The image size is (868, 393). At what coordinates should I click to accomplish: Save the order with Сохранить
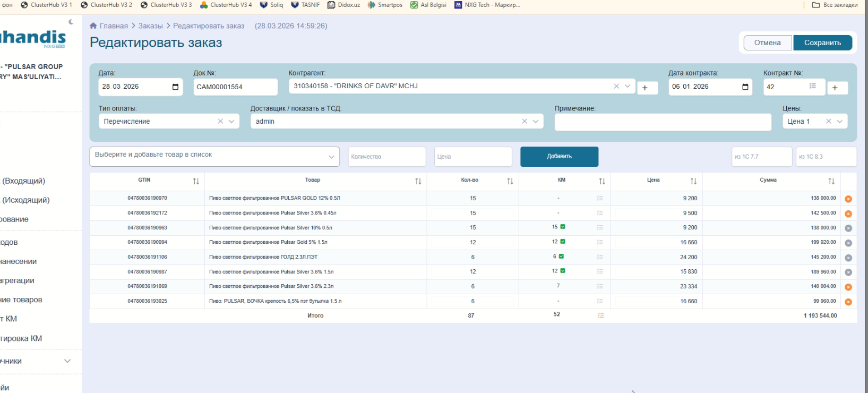click(x=822, y=42)
